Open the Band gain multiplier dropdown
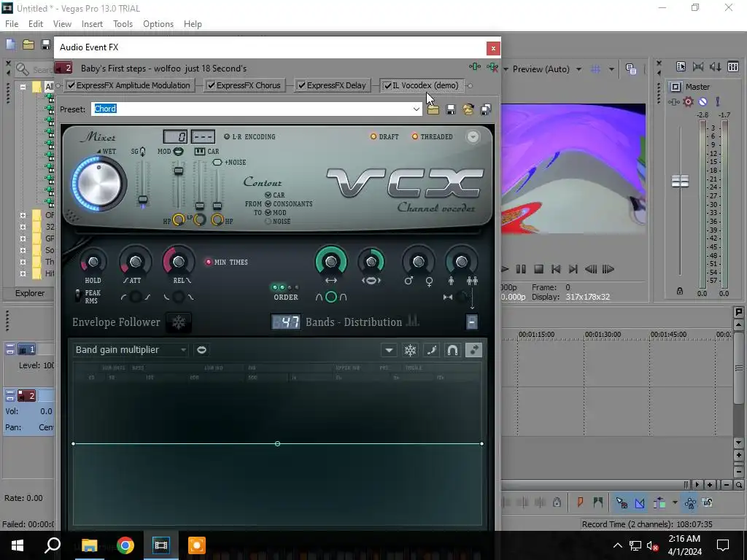Image resolution: width=747 pixels, height=560 pixels. 183,350
